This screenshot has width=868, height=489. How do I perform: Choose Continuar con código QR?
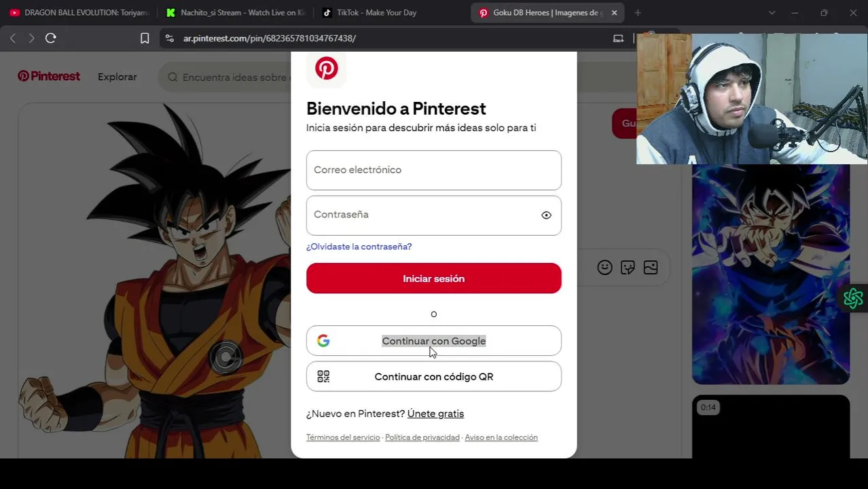[434, 376]
